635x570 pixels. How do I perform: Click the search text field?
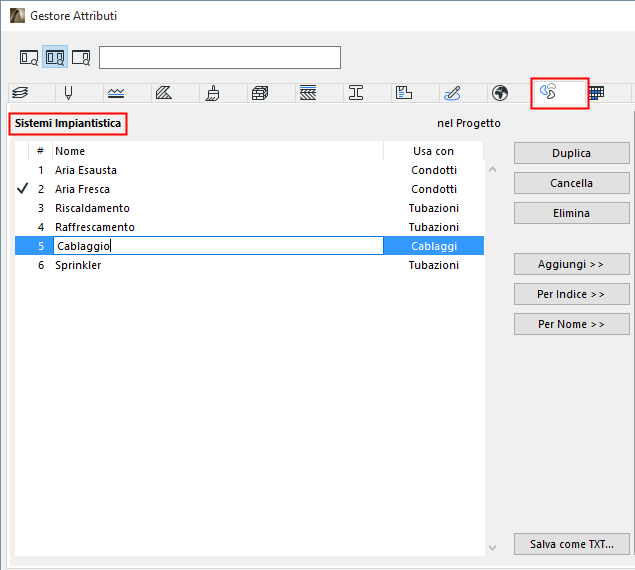220,58
